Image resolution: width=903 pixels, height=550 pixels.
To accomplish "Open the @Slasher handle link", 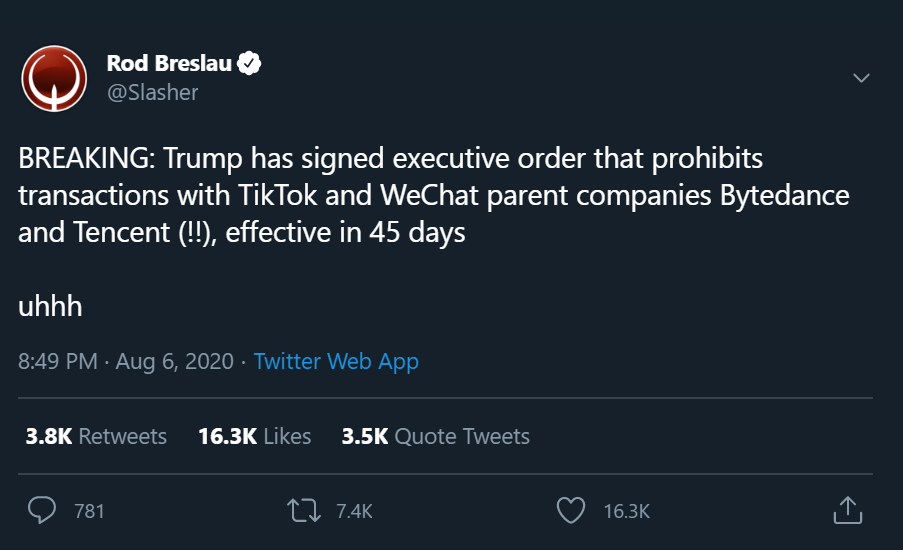I will click(153, 93).
